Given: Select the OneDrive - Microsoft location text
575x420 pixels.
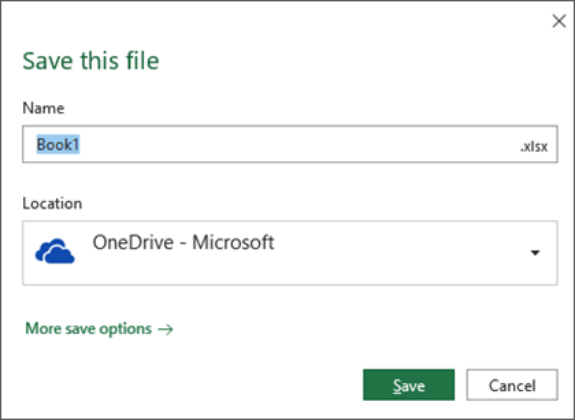Looking at the screenshot, I should pyautogui.click(x=183, y=242).
